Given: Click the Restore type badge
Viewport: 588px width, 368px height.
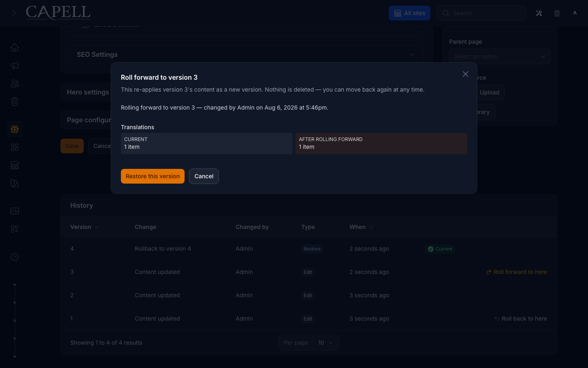Looking at the screenshot, I should pos(312,249).
